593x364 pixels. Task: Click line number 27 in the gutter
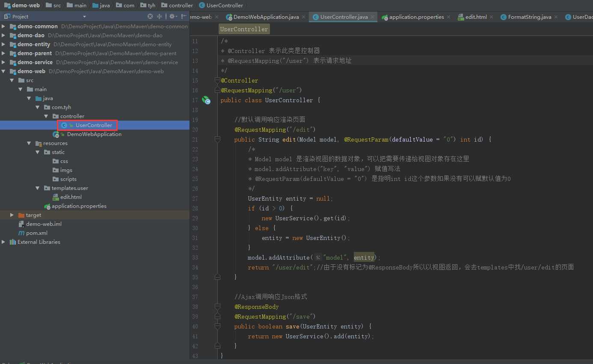point(195,198)
